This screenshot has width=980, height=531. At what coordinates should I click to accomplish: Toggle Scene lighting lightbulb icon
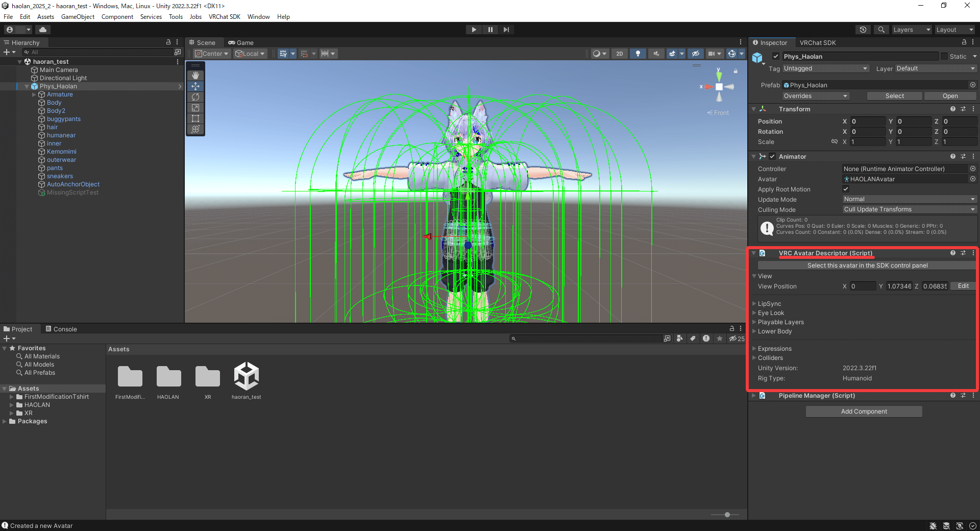click(638, 54)
